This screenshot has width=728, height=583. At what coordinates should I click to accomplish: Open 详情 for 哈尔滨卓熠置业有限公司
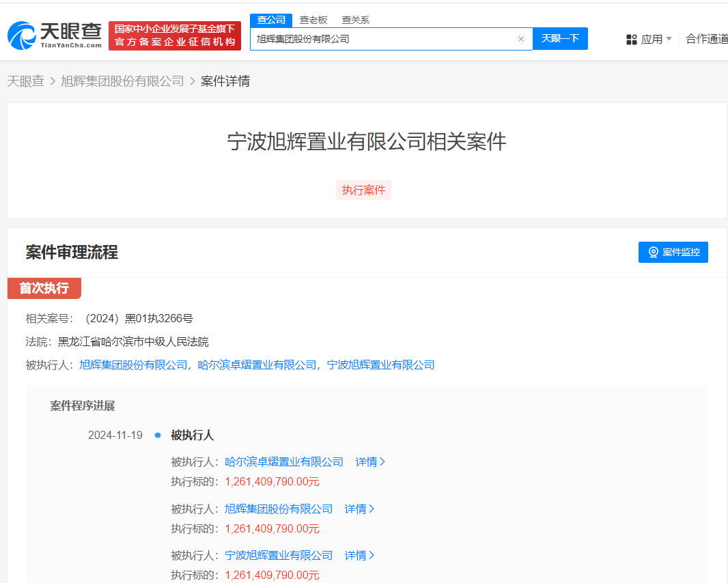370,462
